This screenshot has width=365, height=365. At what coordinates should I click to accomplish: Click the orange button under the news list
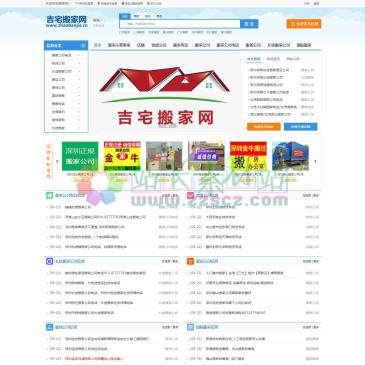(263, 127)
